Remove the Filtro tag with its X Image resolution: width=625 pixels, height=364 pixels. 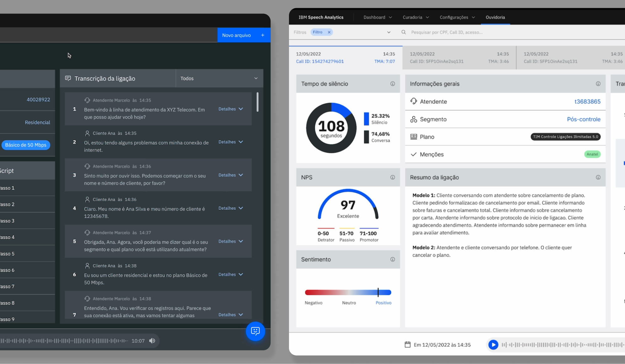329,32
